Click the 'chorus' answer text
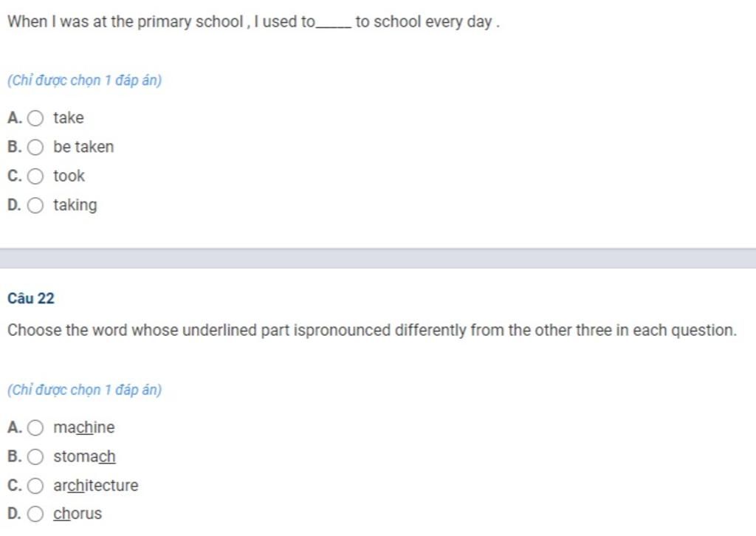756x536 pixels. [78, 513]
